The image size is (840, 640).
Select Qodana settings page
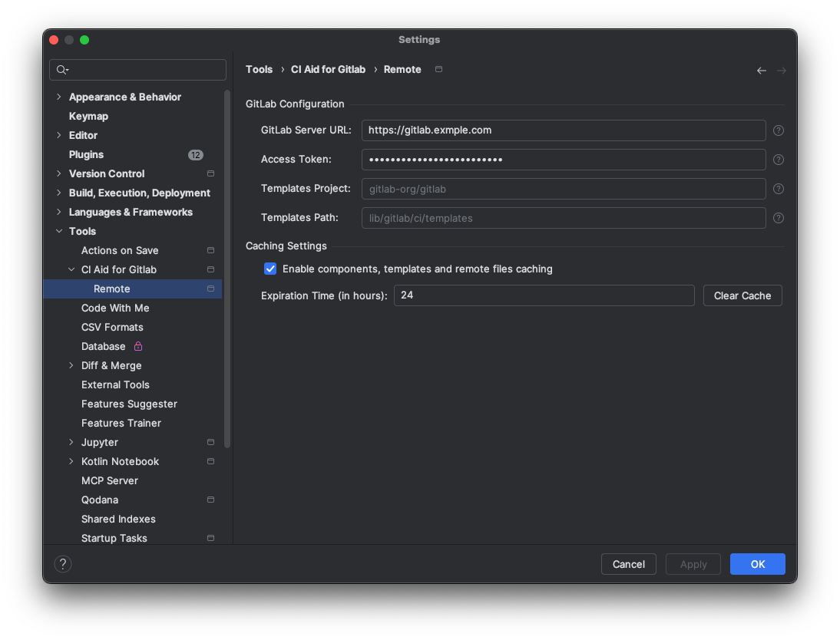click(x=100, y=500)
